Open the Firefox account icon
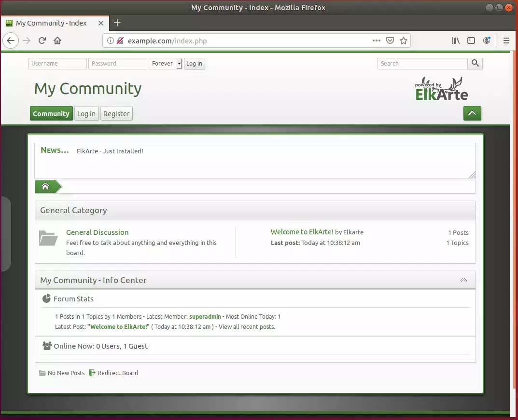Viewport: 518px width, 420px height. coord(487,41)
